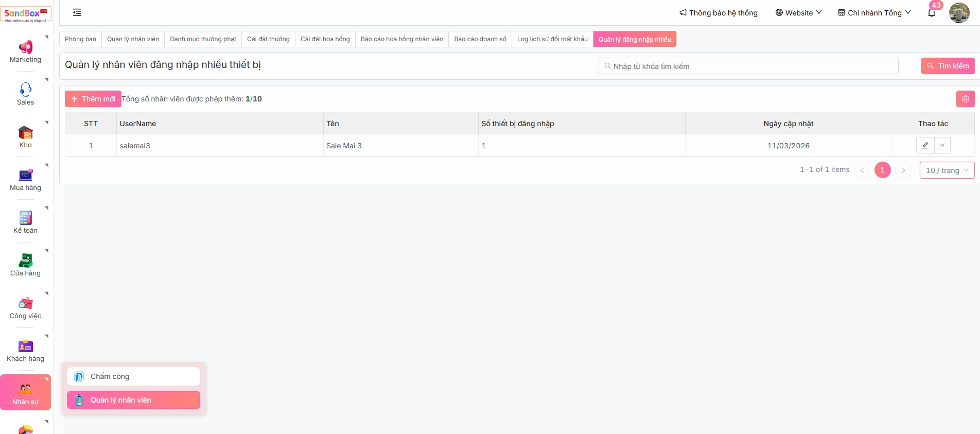Open the Chi nhánh Tổng branch dropdown

click(874, 13)
